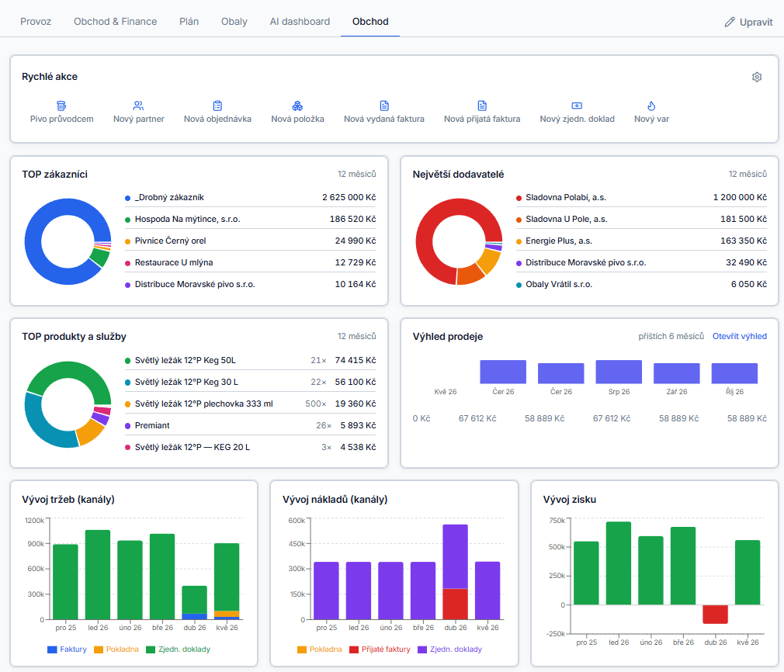Click purple Zjedn. doklady legend swatch in náklady
The height and width of the screenshot is (672, 784).
422,649
